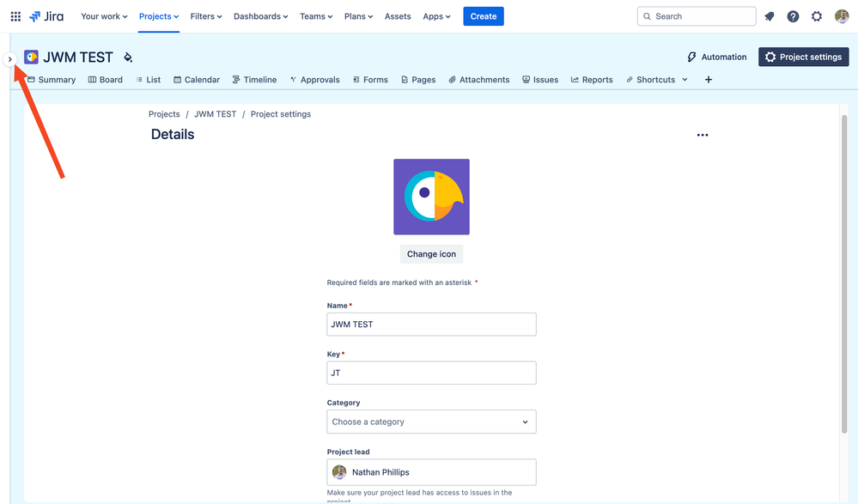This screenshot has height=504, width=858.
Task: Focus the Search box
Action: tap(697, 16)
